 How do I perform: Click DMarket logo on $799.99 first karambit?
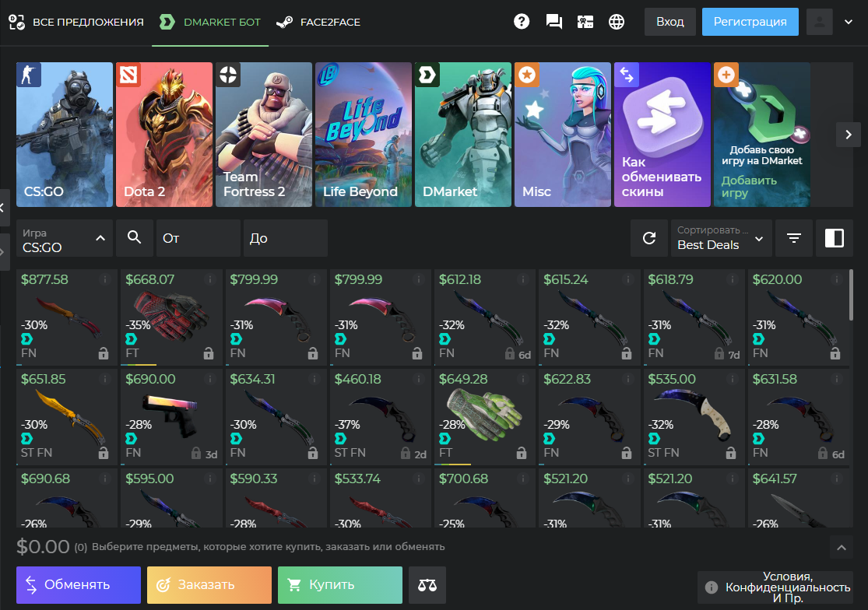pyautogui.click(x=236, y=339)
